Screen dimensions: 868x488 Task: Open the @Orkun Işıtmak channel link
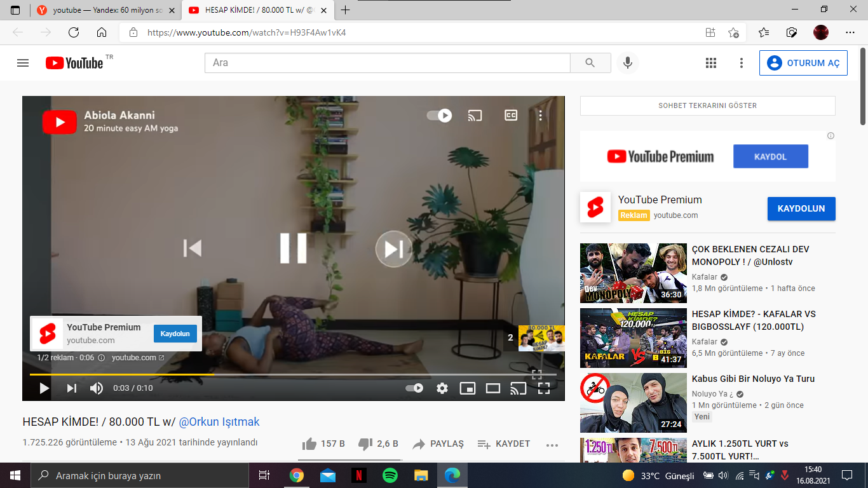tap(219, 422)
